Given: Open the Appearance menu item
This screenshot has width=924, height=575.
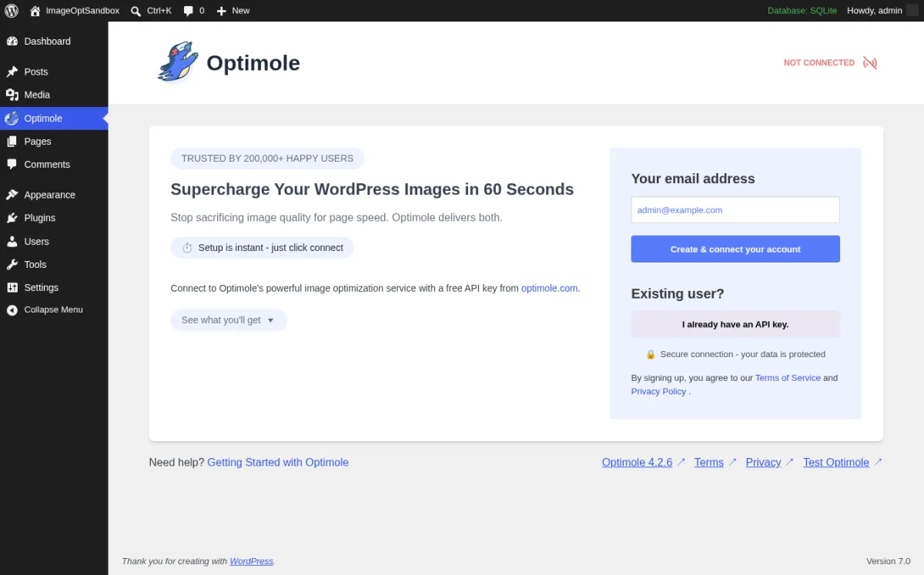Looking at the screenshot, I should tap(54, 195).
